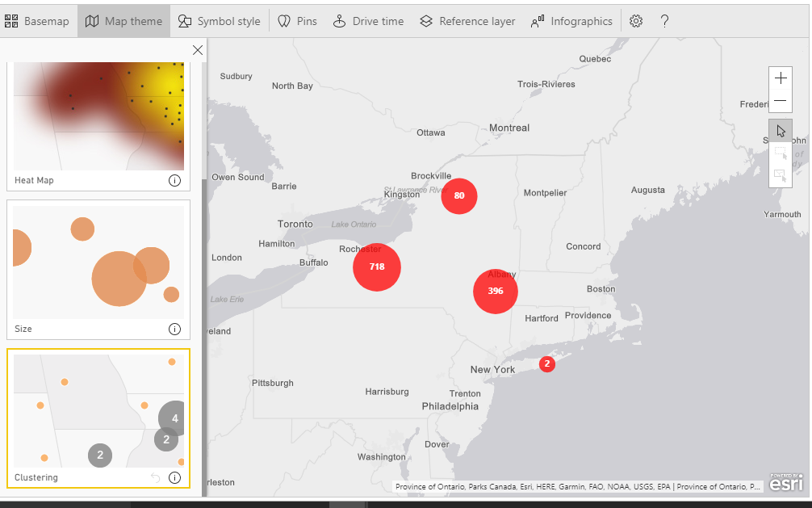The width and height of the screenshot is (812, 508).
Task: Click the undo arrow on Clustering card
Action: 155,478
